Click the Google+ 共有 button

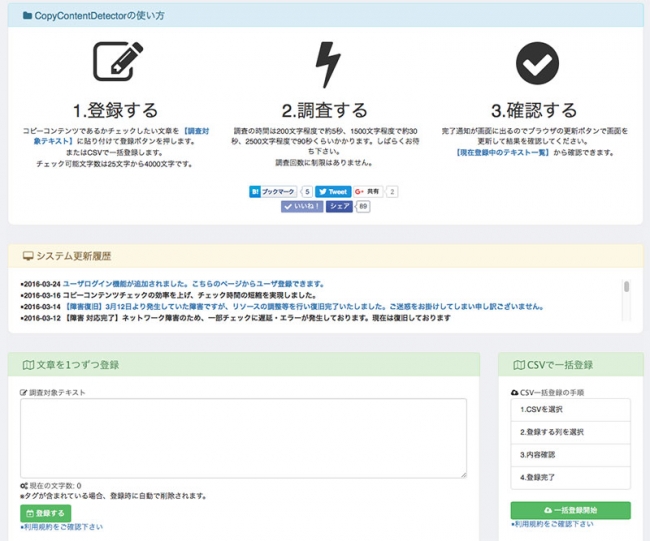coord(368,192)
